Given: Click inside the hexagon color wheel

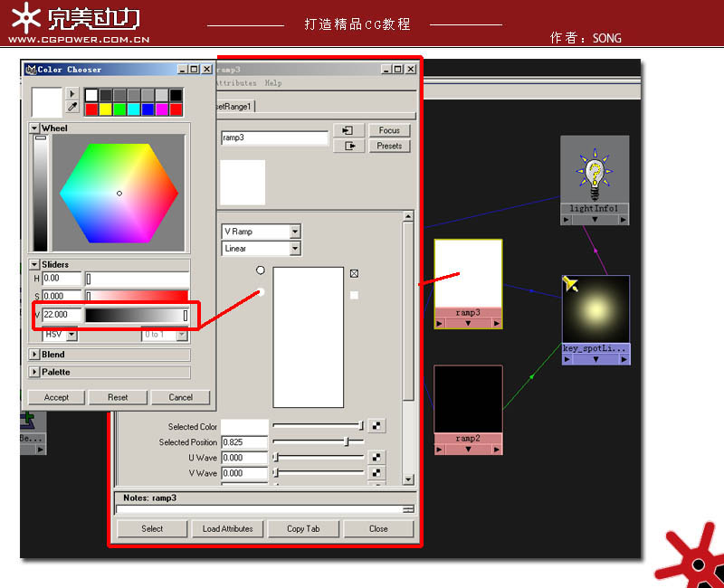Looking at the screenshot, I should (119, 193).
